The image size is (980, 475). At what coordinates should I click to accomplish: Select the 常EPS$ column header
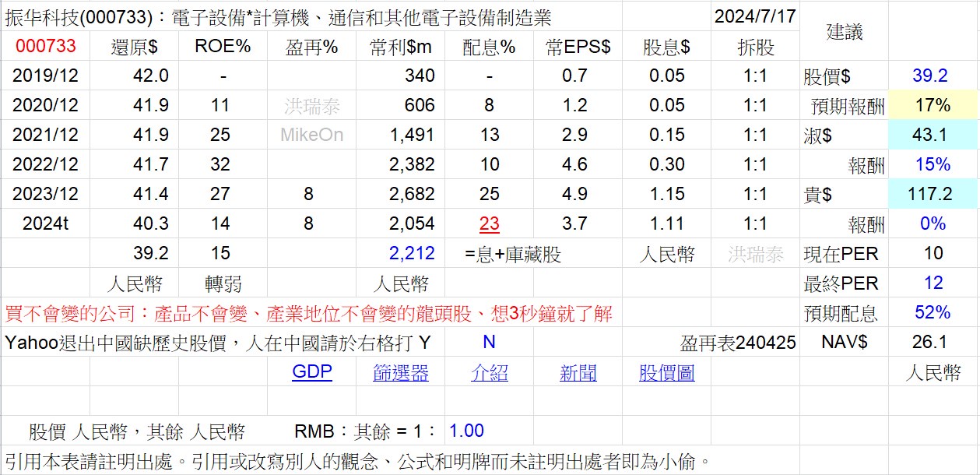(x=578, y=46)
